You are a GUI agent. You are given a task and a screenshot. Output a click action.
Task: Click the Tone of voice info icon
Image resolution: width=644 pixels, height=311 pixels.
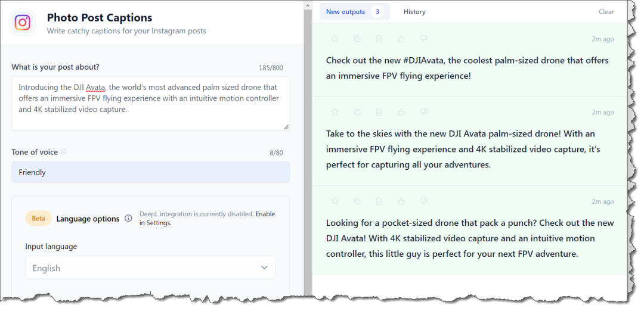click(64, 152)
